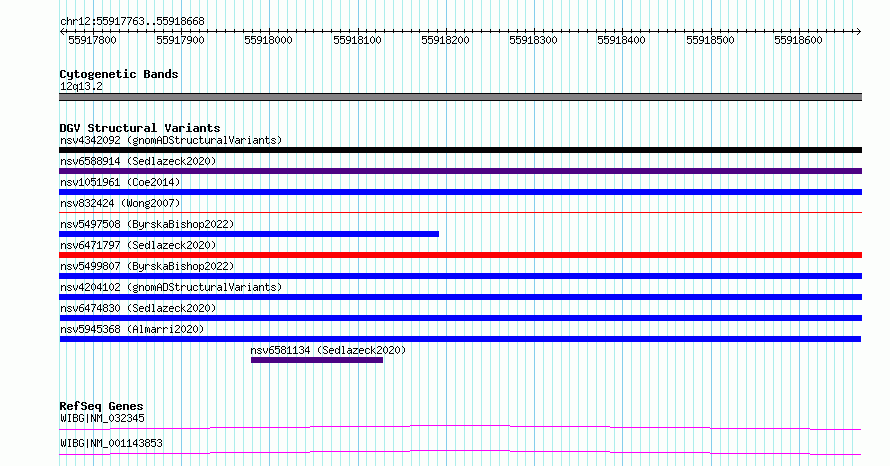
Task: Click the blue nsv5499807 variant bar
Action: pyautogui.click(x=460, y=276)
